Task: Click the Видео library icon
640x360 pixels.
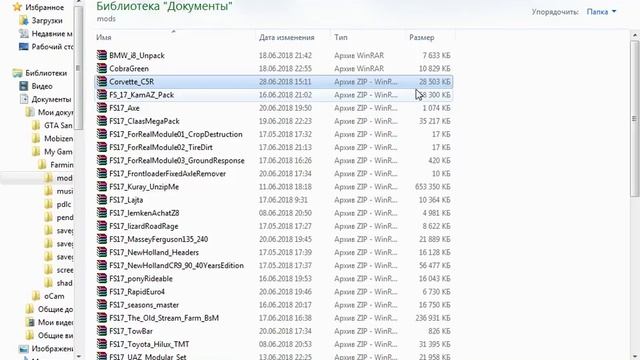Action: point(24,86)
